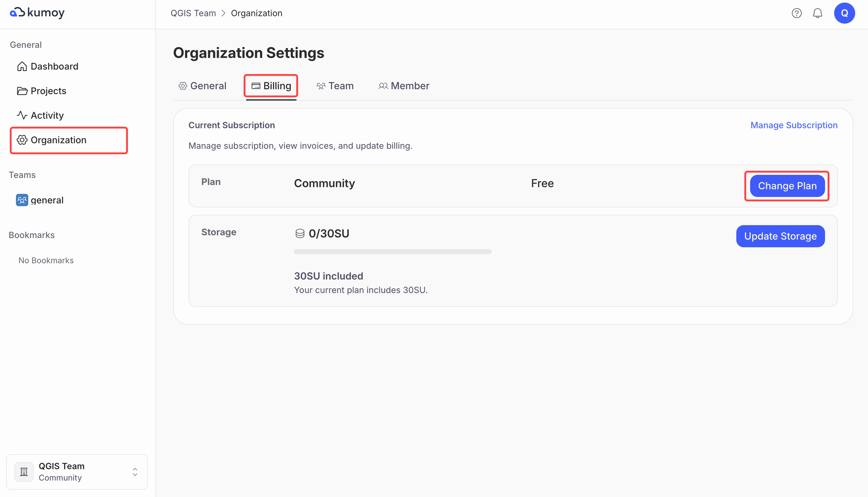Open the Team tab
The width and height of the screenshot is (868, 497).
[335, 86]
